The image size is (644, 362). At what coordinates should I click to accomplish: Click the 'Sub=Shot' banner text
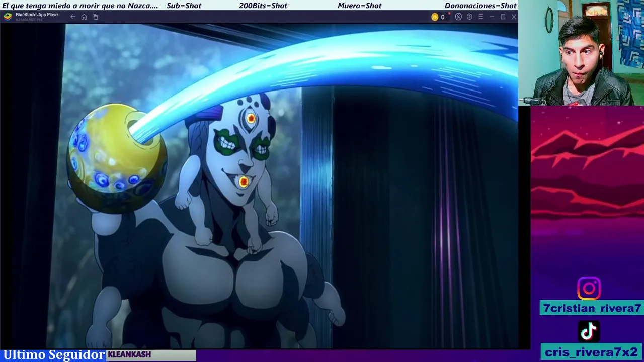coord(184,6)
